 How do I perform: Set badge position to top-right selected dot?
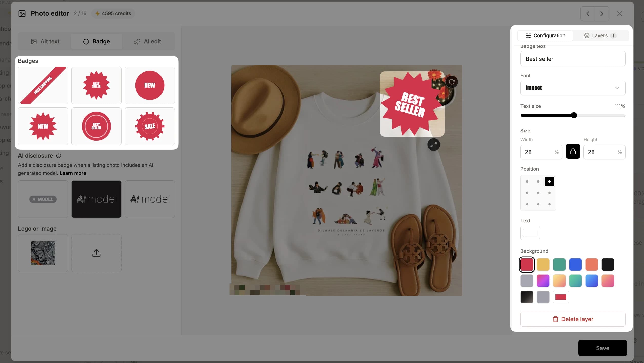point(549,181)
